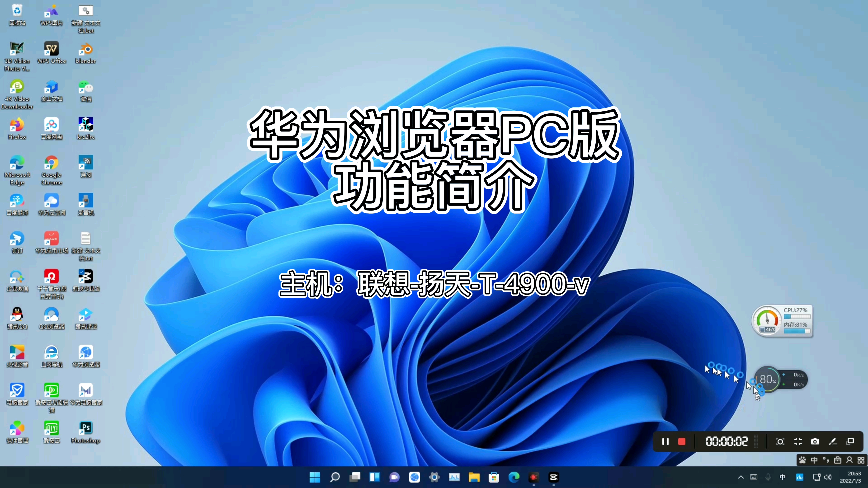Select the 录音机 recorder desktop icon
The width and height of the screenshot is (868, 488).
pos(86,204)
